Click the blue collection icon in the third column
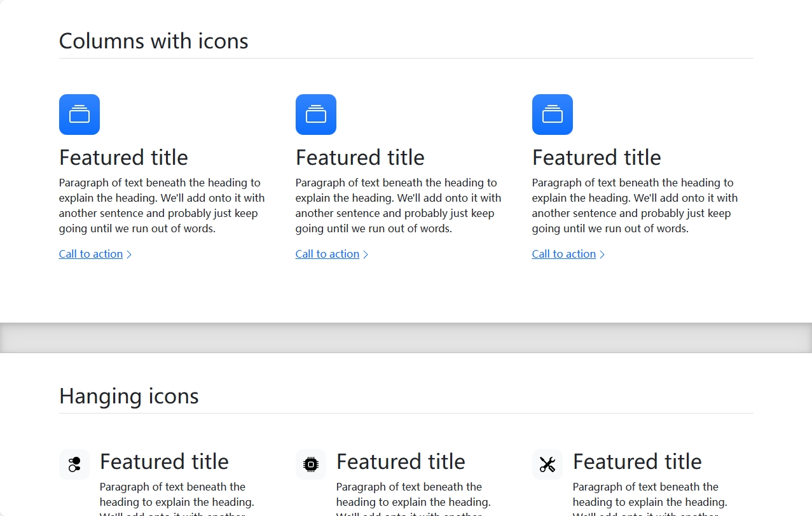The height and width of the screenshot is (516, 812). tap(553, 115)
